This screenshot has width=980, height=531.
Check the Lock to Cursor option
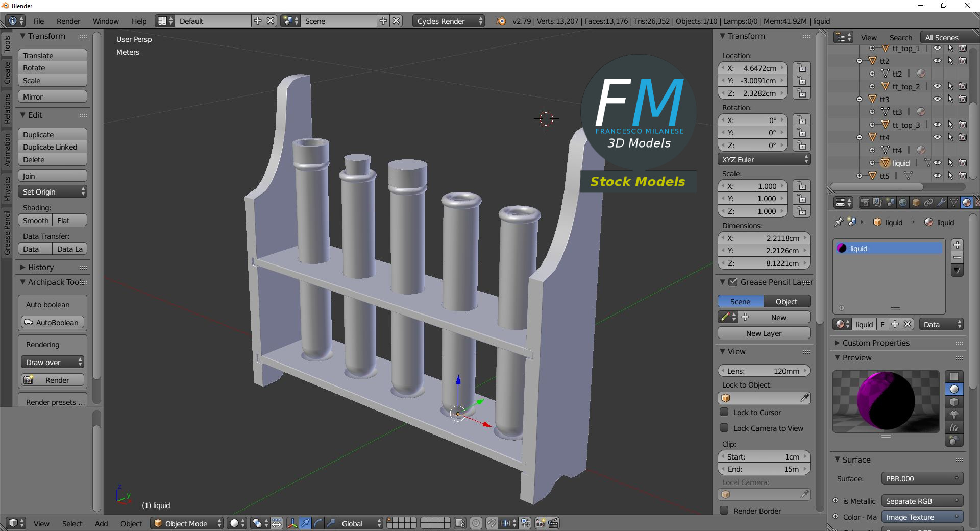pyautogui.click(x=724, y=412)
